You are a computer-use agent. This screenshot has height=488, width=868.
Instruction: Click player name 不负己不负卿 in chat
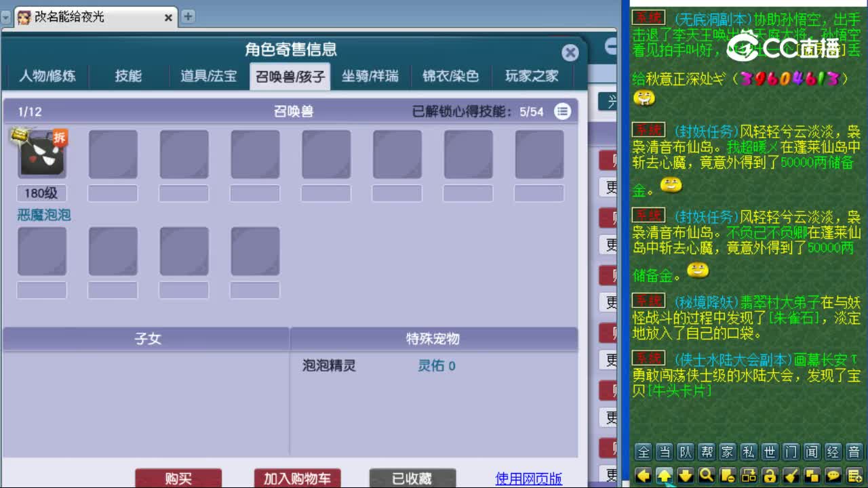pyautogui.click(x=767, y=232)
